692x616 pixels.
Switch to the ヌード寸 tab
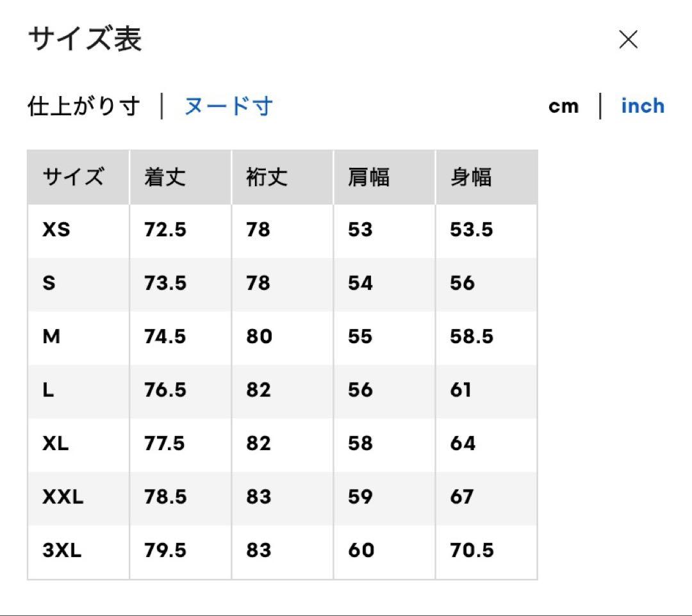[x=228, y=106]
